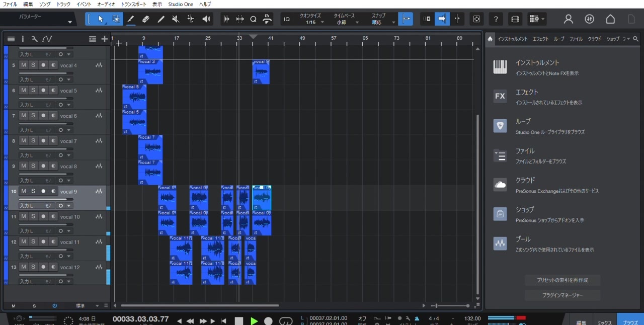The image size is (644, 325).
Task: Switch to the エフェクト browser tab
Action: coord(541,39)
